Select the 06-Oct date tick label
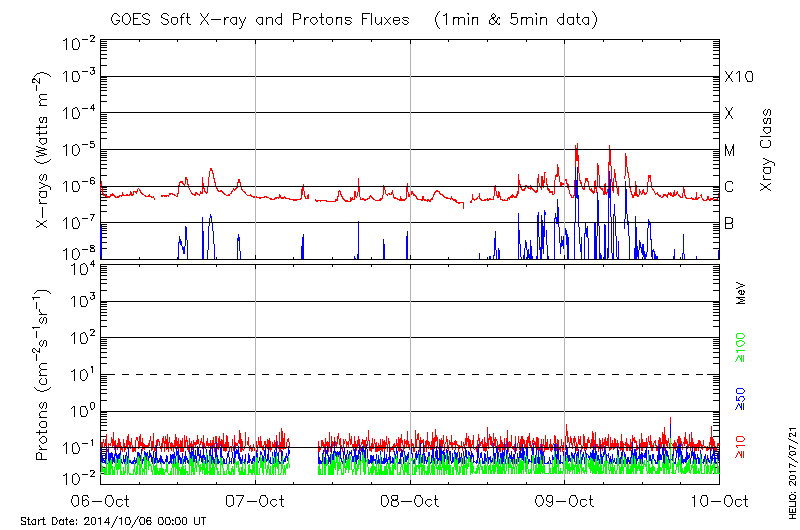 click(102, 500)
